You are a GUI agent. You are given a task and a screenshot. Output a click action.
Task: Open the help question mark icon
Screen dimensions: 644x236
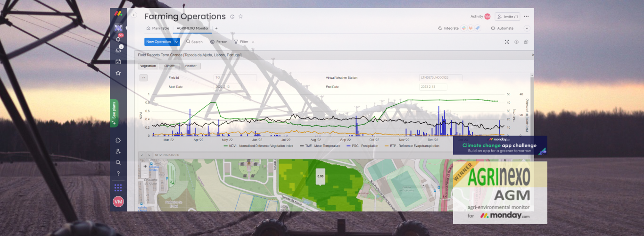point(118,174)
